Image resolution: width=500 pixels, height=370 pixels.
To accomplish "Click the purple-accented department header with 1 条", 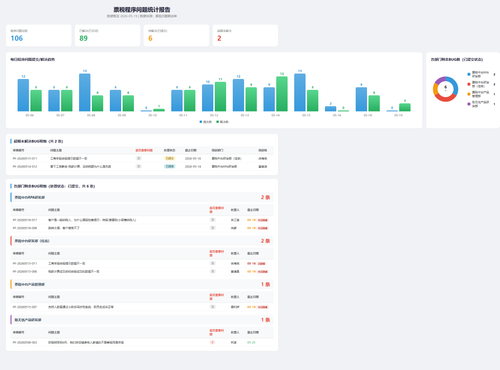I will [x=142, y=320].
